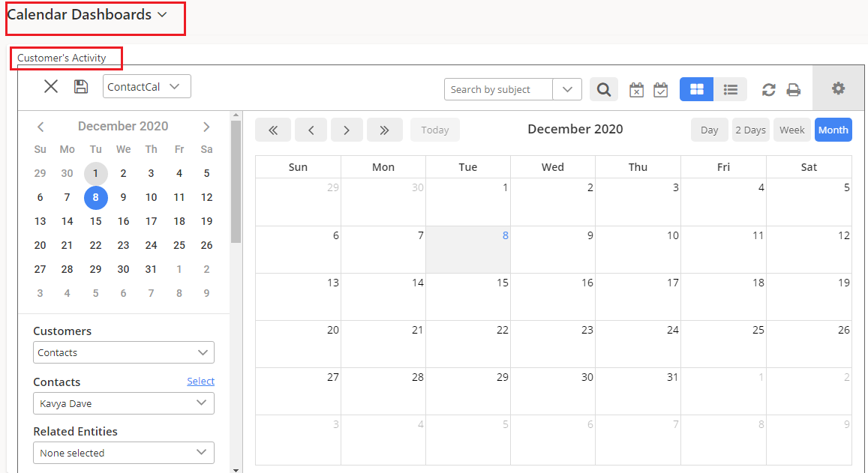Switch to 2 Days view
868x473 pixels.
[751, 130]
